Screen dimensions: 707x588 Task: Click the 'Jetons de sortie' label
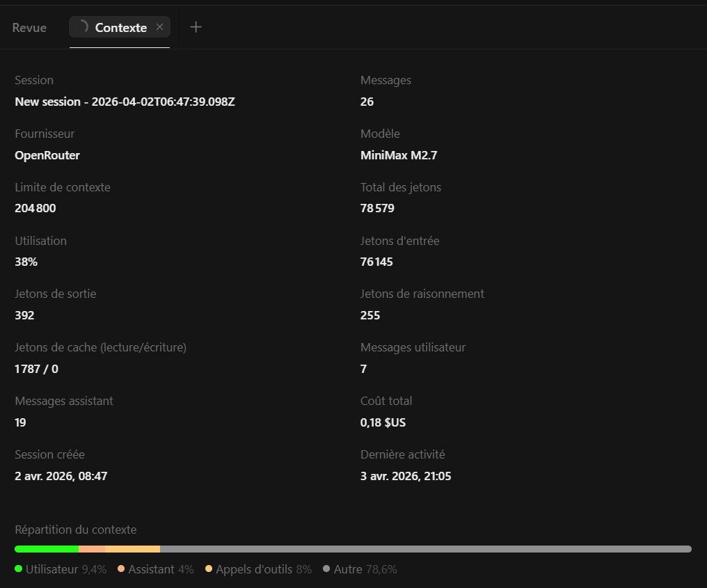pos(56,294)
